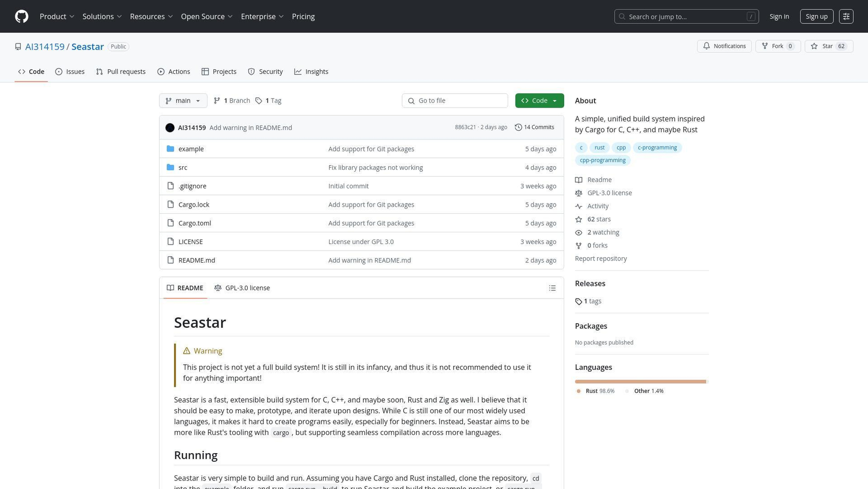Switch to the Code tab

point(31,72)
